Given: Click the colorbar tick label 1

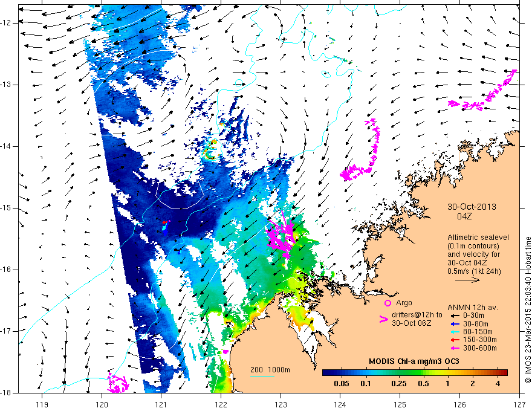Looking at the screenshot, I should (x=447, y=384).
